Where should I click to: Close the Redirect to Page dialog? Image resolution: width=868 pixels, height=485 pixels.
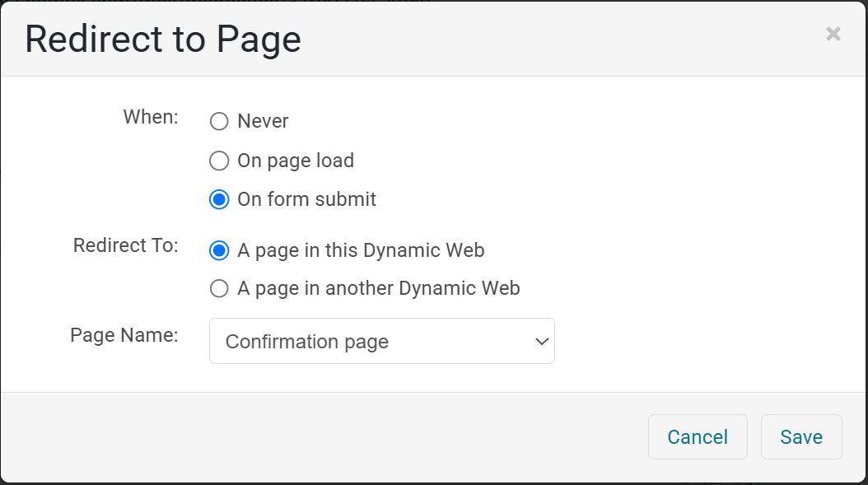833,34
